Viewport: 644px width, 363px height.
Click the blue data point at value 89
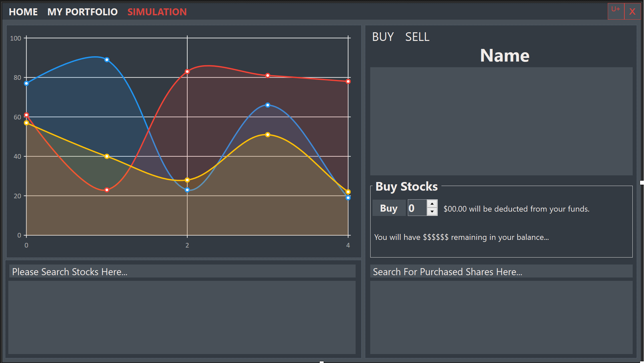click(x=107, y=60)
